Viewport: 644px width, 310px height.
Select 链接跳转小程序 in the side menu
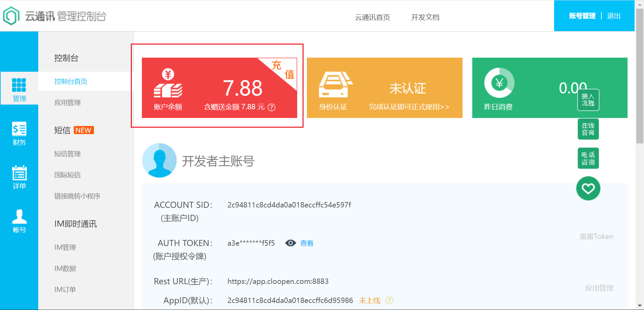pyautogui.click(x=77, y=196)
